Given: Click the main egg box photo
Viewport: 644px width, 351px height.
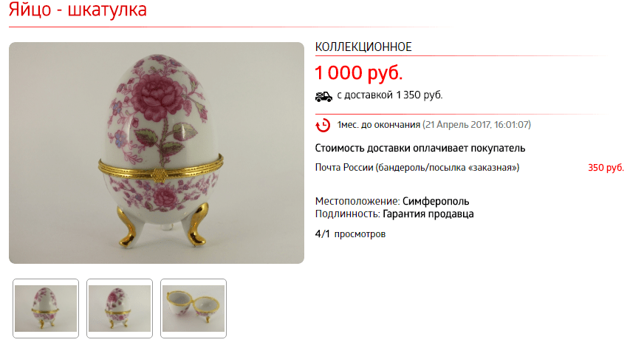Looking at the screenshot, I should (157, 153).
